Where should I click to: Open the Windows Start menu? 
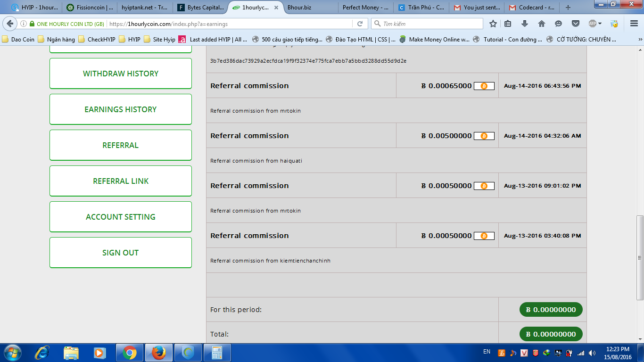(x=12, y=353)
